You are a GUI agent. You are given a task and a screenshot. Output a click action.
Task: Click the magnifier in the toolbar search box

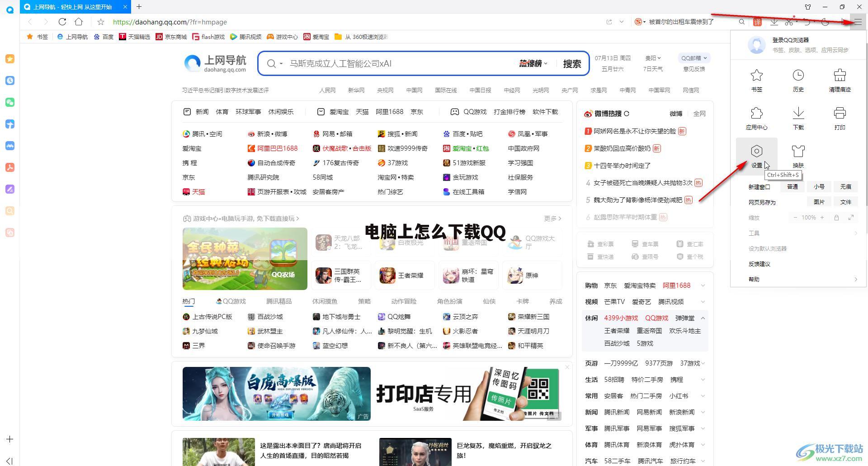(742, 22)
